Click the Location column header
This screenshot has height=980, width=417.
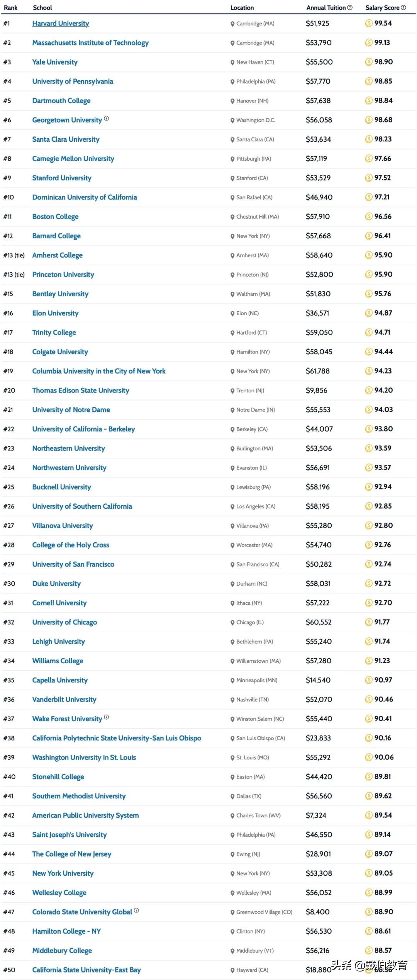point(242,7)
